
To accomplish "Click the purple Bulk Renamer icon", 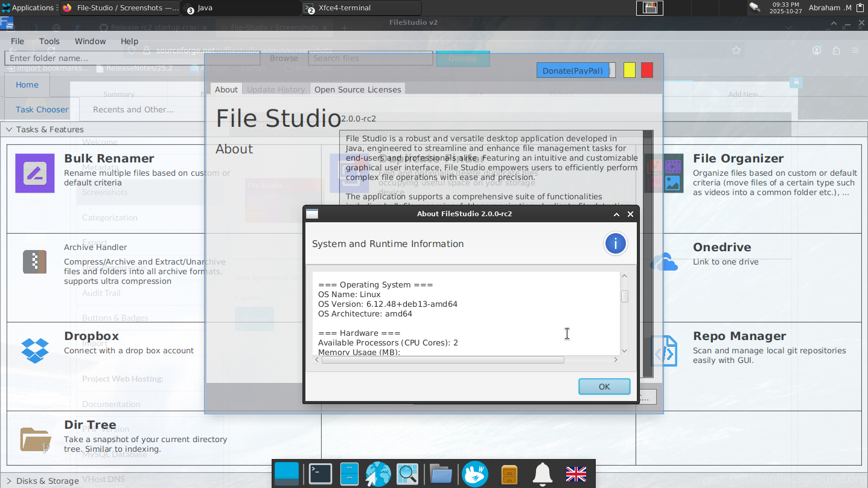I will point(35,173).
